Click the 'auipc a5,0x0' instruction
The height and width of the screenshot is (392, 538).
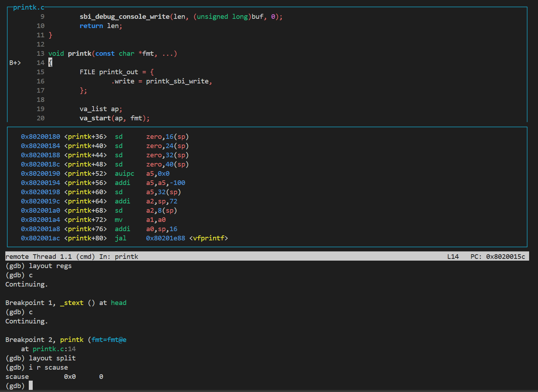[x=142, y=174]
